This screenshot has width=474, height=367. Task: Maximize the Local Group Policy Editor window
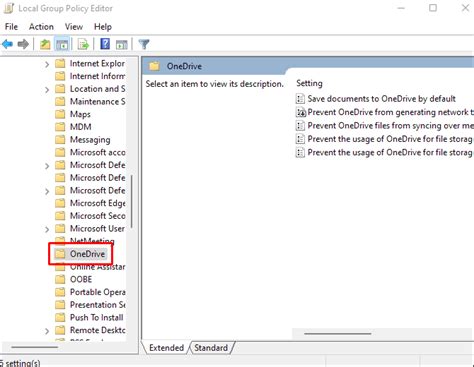pos(433,8)
